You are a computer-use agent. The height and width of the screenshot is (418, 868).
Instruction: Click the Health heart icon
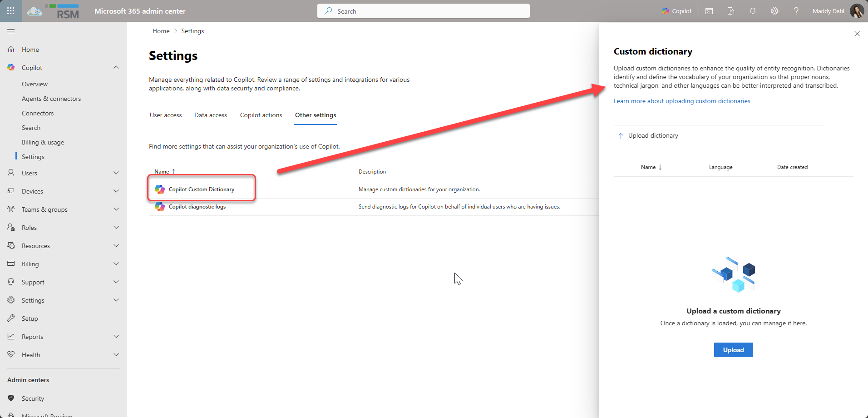coord(11,355)
